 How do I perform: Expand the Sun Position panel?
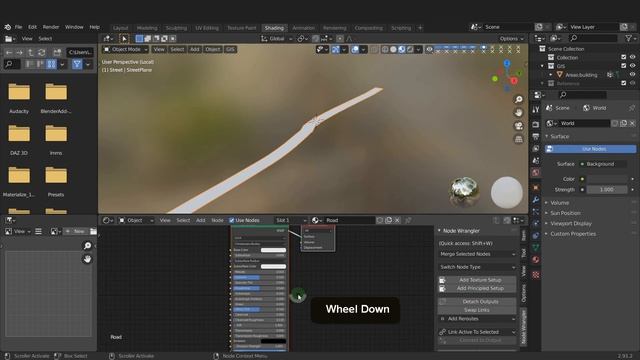coord(565,213)
